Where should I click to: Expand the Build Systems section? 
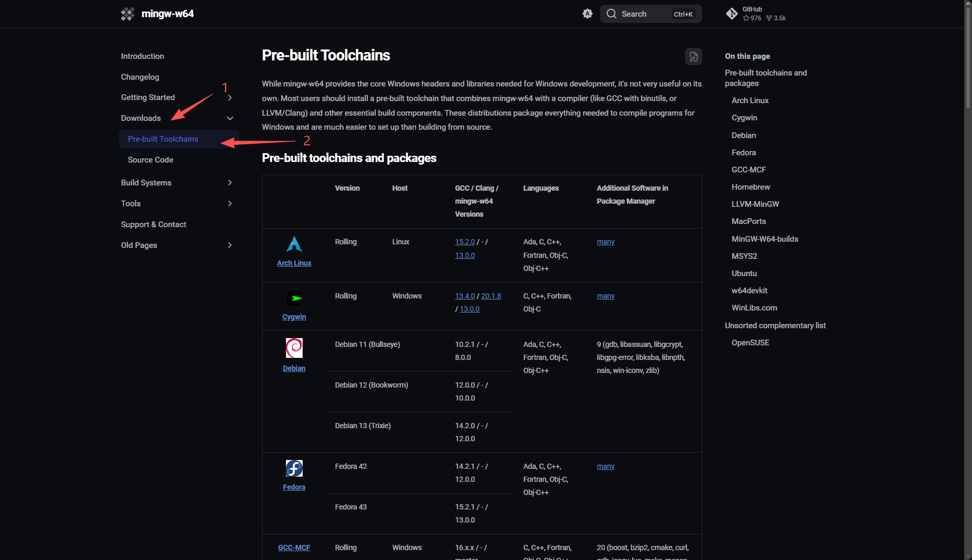point(230,183)
